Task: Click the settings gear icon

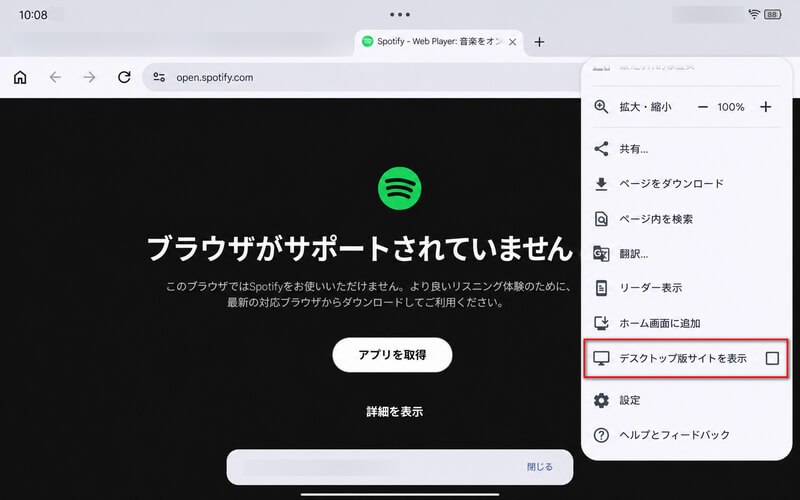Action: point(601,401)
